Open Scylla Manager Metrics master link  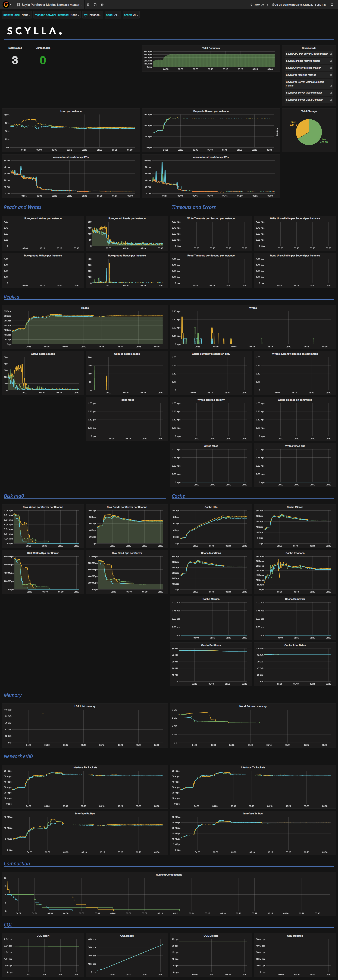coord(303,61)
